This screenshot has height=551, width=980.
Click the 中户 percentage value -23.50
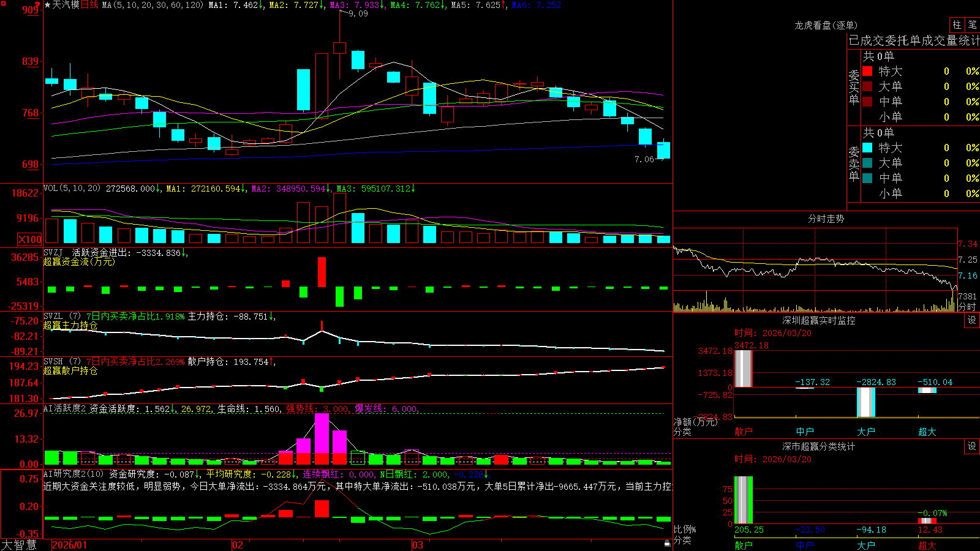coord(810,530)
